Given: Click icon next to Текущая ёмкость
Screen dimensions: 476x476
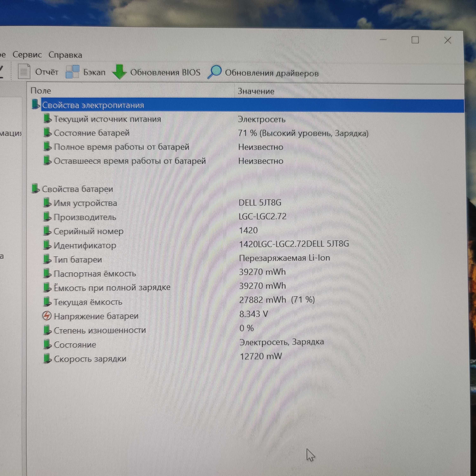Looking at the screenshot, I should pos(47,301).
